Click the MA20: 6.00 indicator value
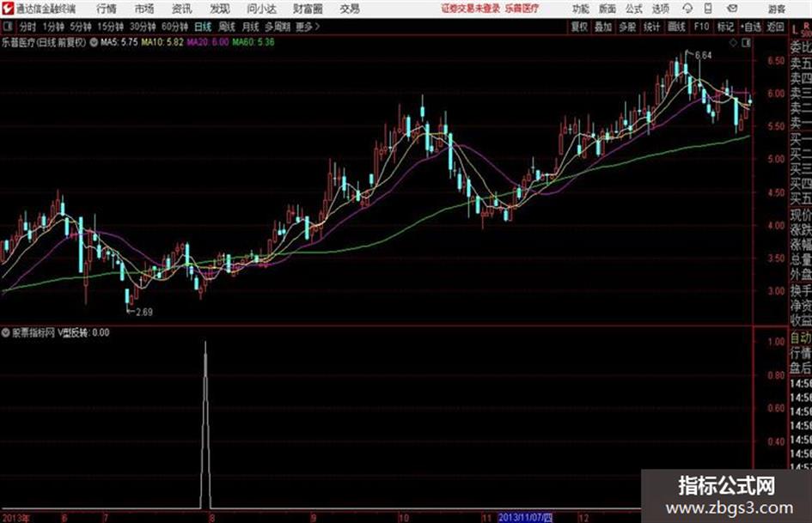 pyautogui.click(x=208, y=42)
